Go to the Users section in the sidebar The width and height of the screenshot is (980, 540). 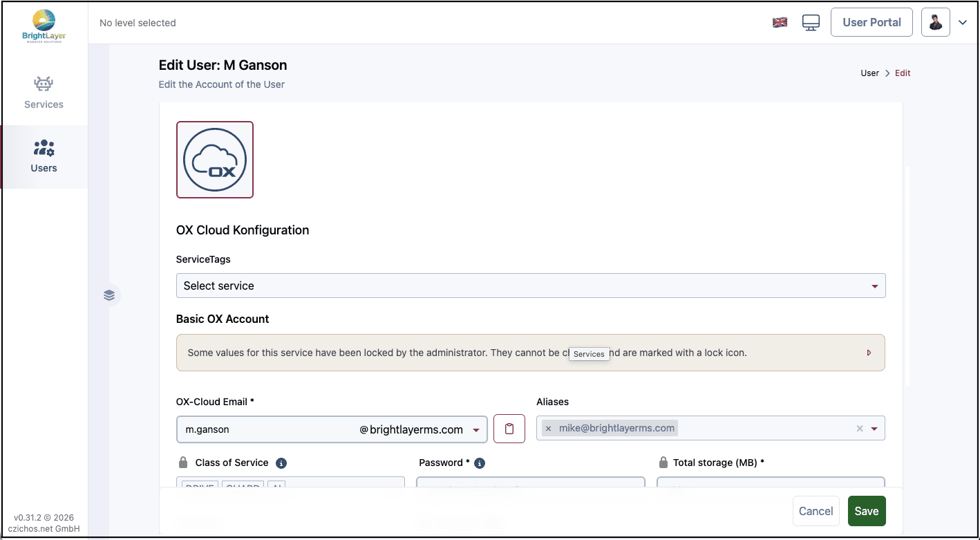click(44, 156)
